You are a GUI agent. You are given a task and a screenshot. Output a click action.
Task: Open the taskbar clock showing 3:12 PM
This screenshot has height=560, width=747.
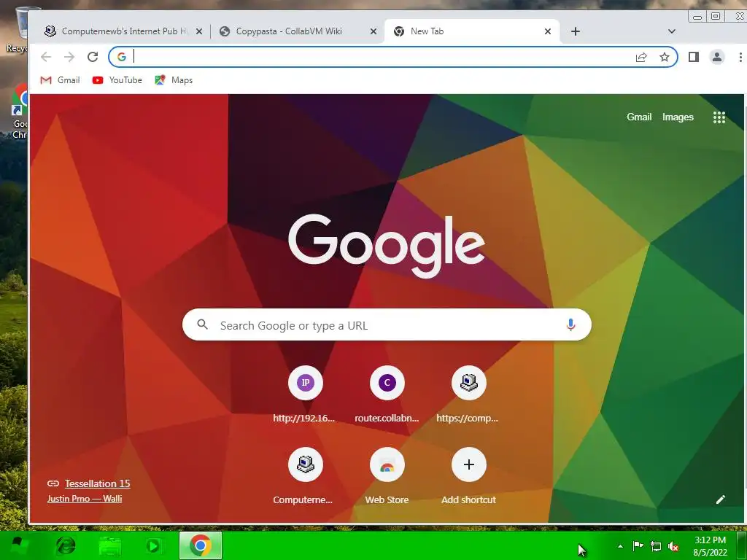pos(710,546)
